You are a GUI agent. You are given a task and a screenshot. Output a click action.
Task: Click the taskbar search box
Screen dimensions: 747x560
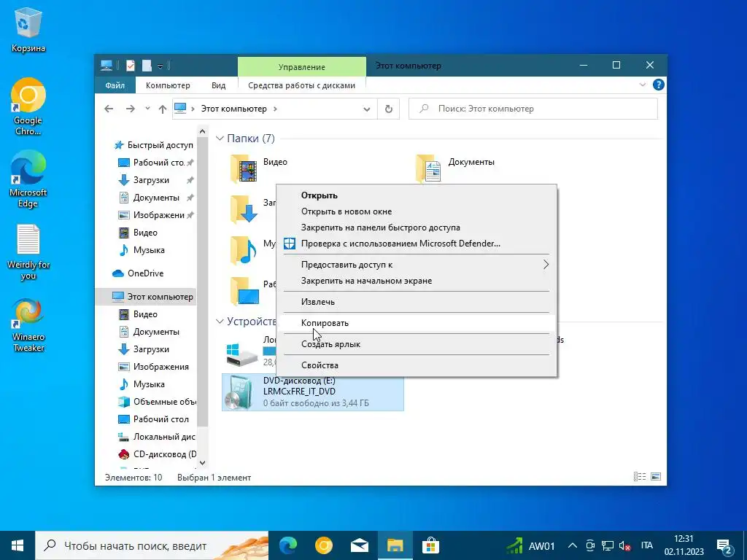(152, 545)
